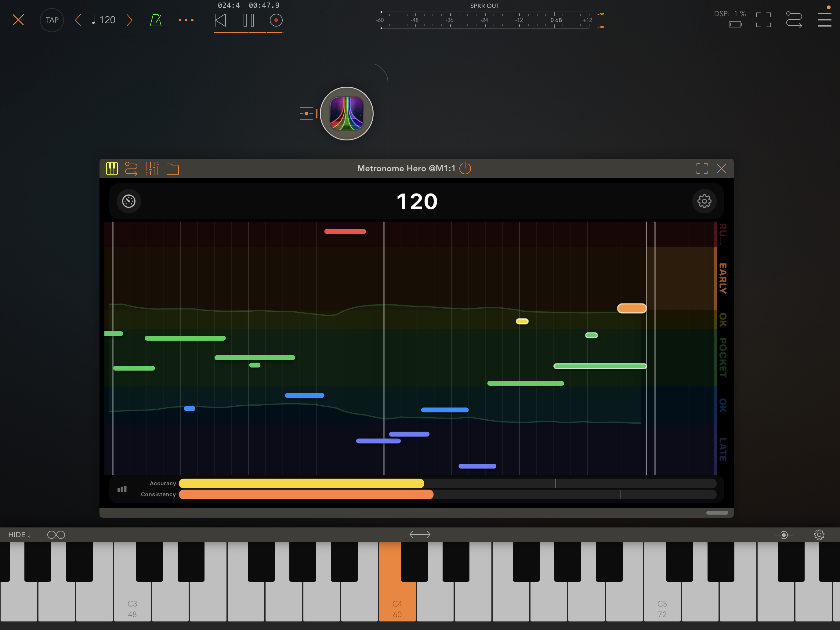
Task: Arm recording with the record button
Action: coord(276,20)
